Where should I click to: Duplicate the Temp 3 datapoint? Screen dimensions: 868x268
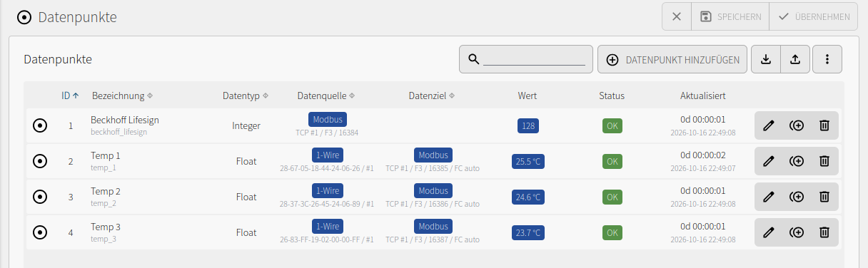(x=797, y=232)
